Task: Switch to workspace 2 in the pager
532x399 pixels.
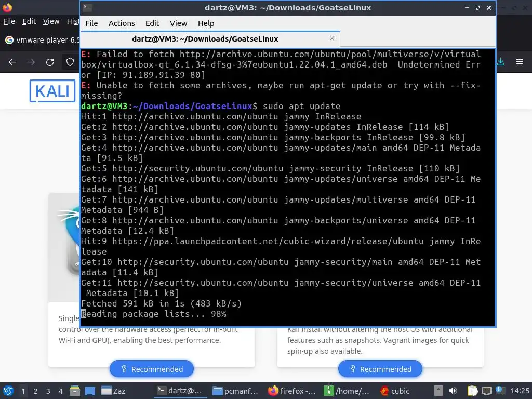Action: tap(36, 391)
